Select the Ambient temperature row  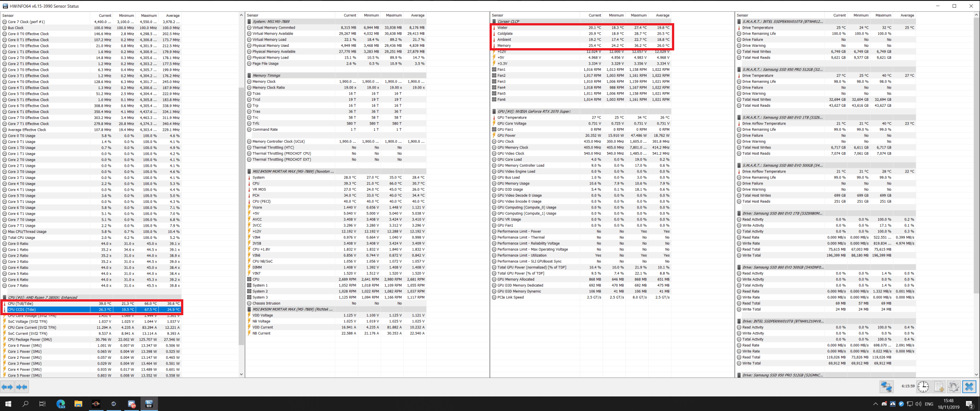[x=582, y=40]
